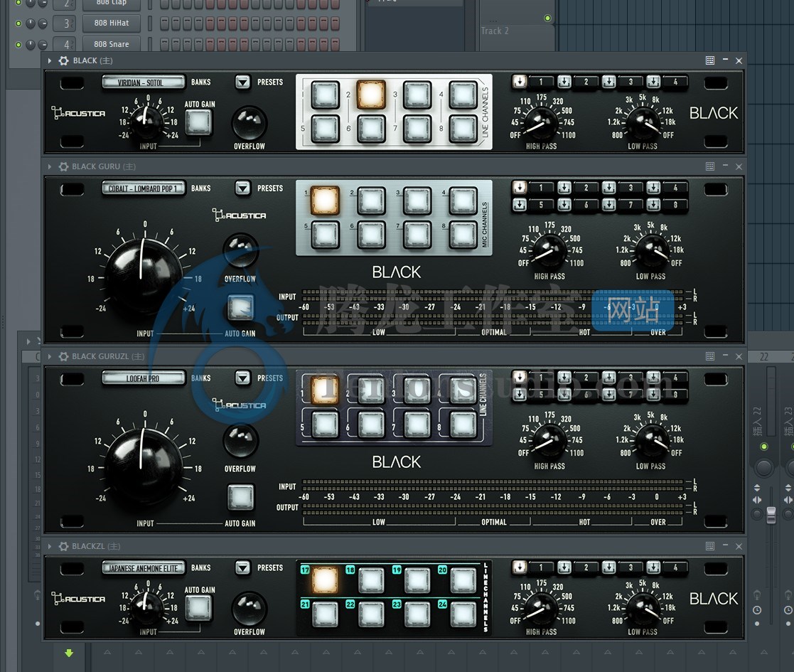
Task: Click left-right swap icon on mixer insert 22
Action: (757, 500)
